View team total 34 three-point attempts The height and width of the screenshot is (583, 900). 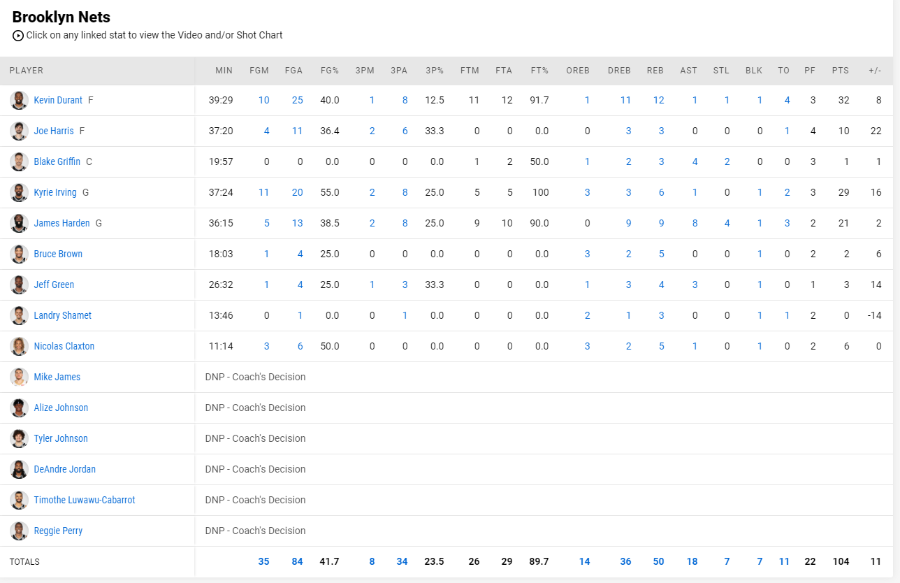tap(402, 562)
